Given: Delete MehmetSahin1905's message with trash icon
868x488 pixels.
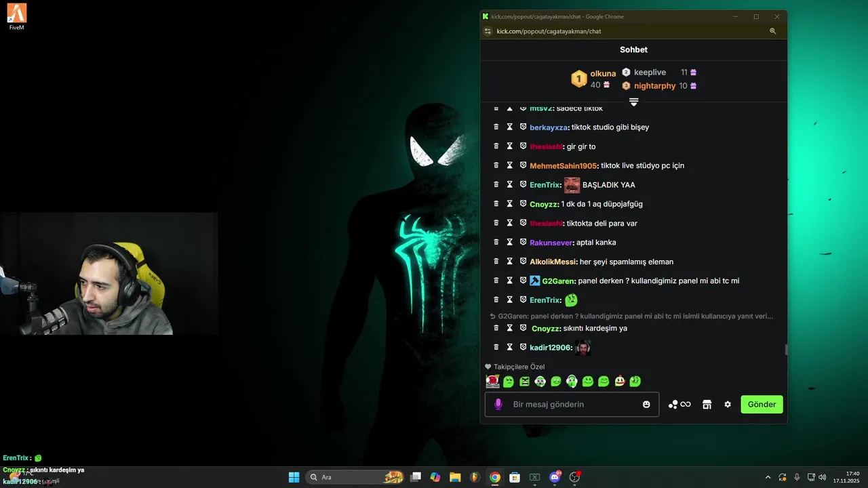Looking at the screenshot, I should [496, 165].
